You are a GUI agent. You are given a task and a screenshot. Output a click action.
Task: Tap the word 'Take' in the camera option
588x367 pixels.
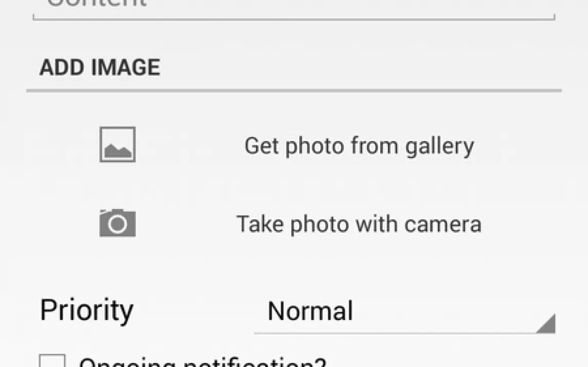point(256,224)
